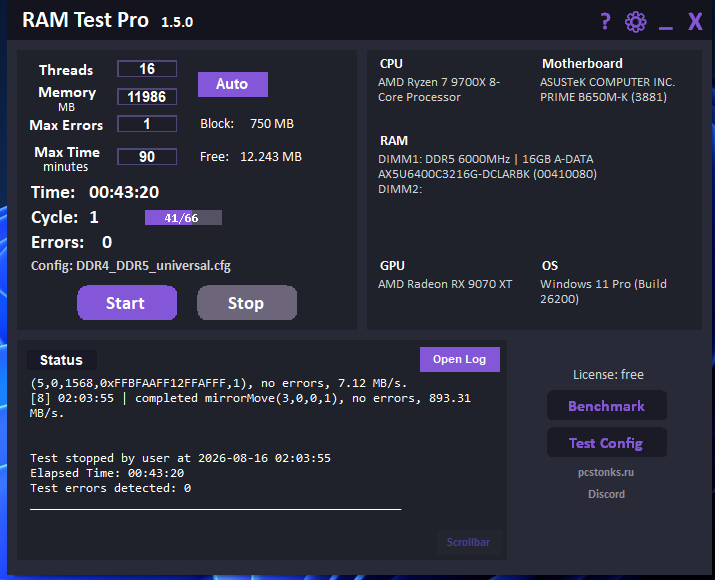Click the License: free text

click(608, 375)
